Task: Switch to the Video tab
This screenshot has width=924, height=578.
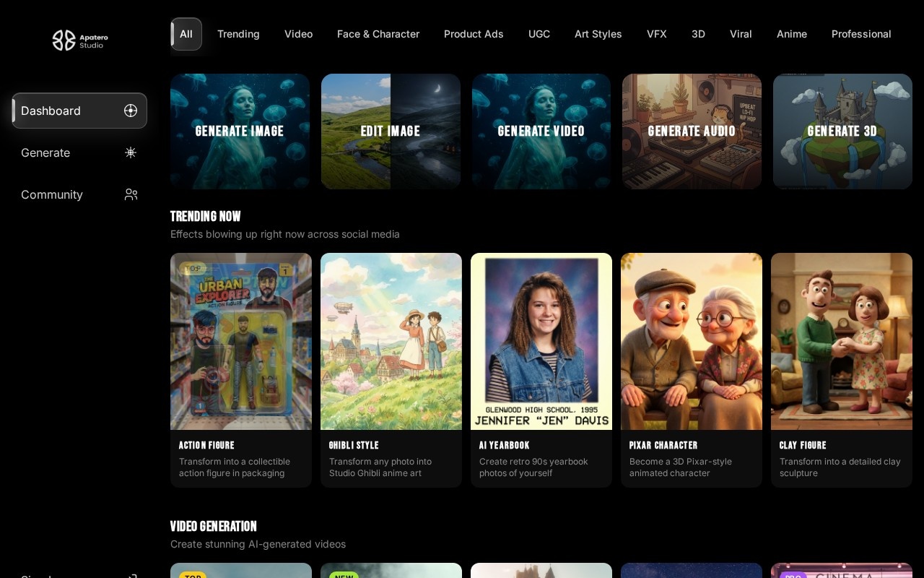Action: (x=298, y=34)
